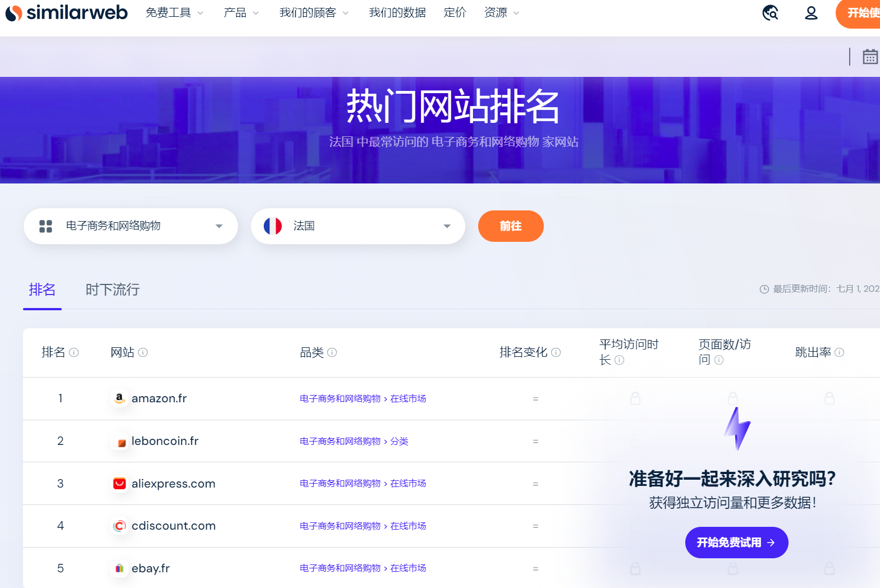Viewport: 880px width, 588px height.
Task: Click the leboncoin.fr favicon
Action: [120, 442]
